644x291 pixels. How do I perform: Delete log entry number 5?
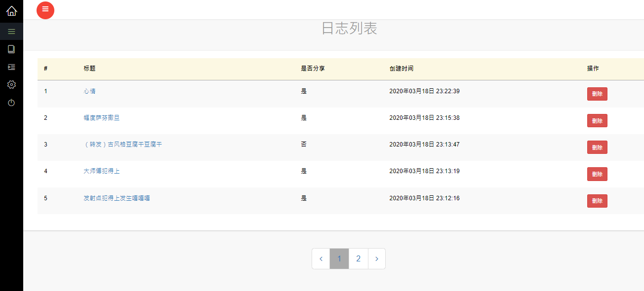coord(597,201)
